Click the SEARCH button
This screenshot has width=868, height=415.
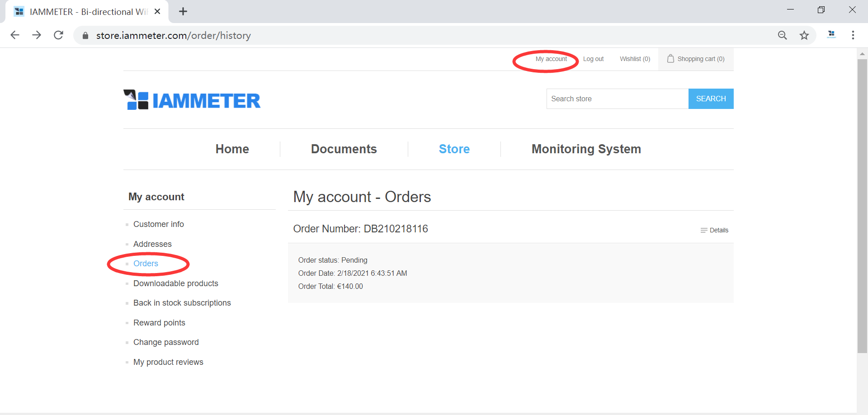711,99
